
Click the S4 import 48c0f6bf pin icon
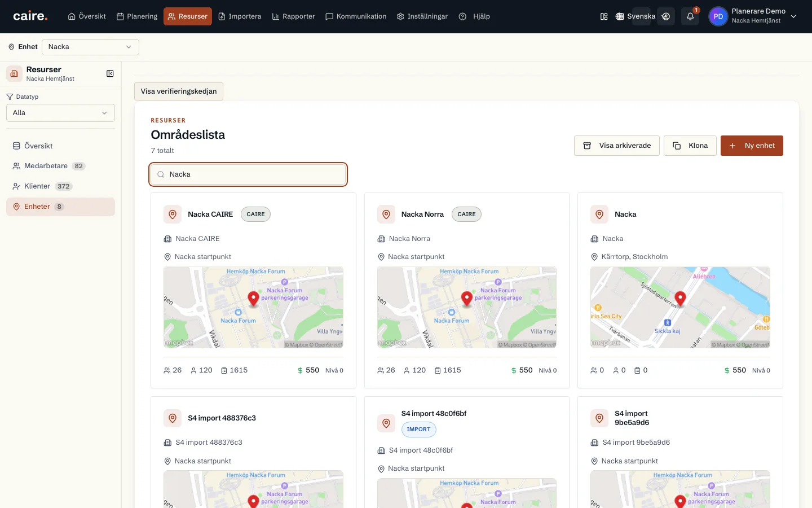386,423
